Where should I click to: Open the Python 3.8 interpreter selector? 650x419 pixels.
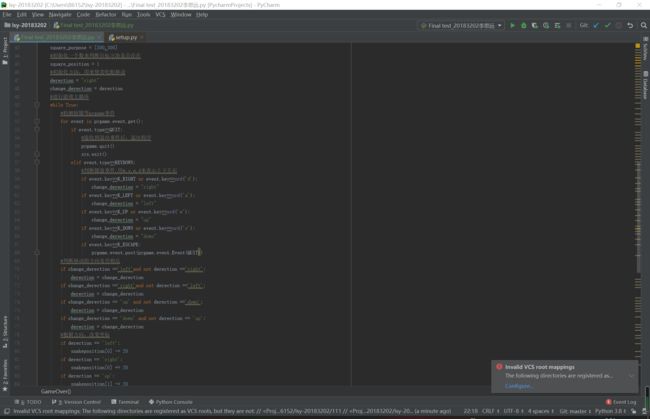tap(611, 411)
